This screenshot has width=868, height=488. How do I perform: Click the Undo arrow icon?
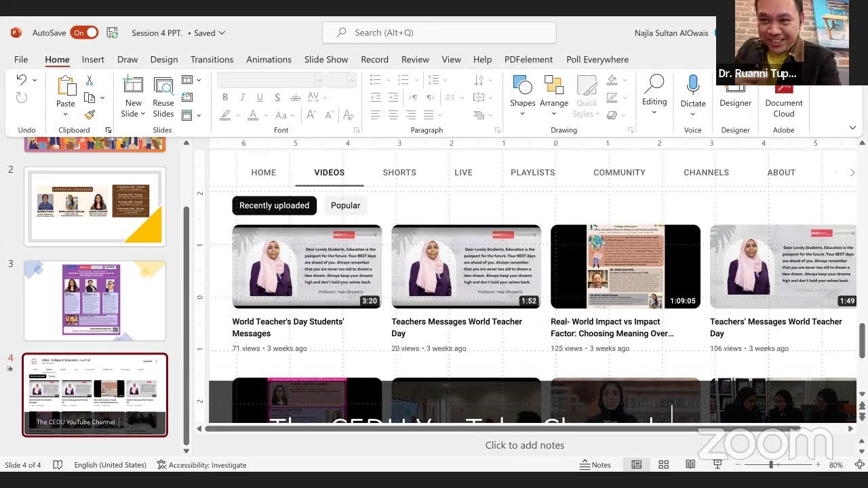pyautogui.click(x=22, y=80)
